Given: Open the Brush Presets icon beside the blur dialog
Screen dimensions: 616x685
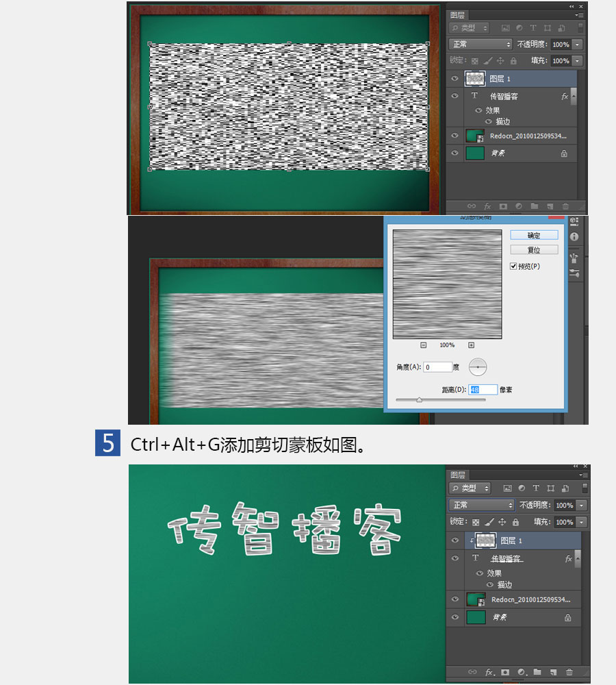Looking at the screenshot, I should 574,258.
